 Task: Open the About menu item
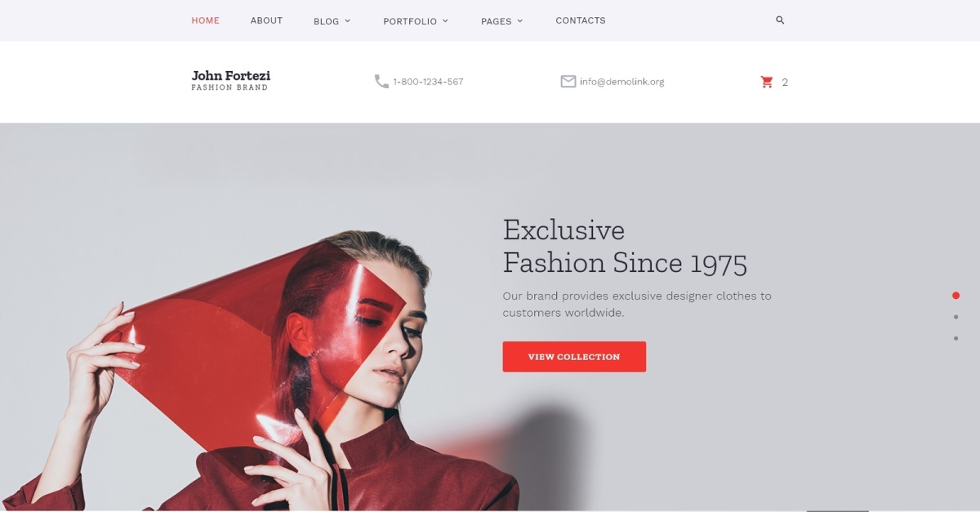tap(266, 20)
